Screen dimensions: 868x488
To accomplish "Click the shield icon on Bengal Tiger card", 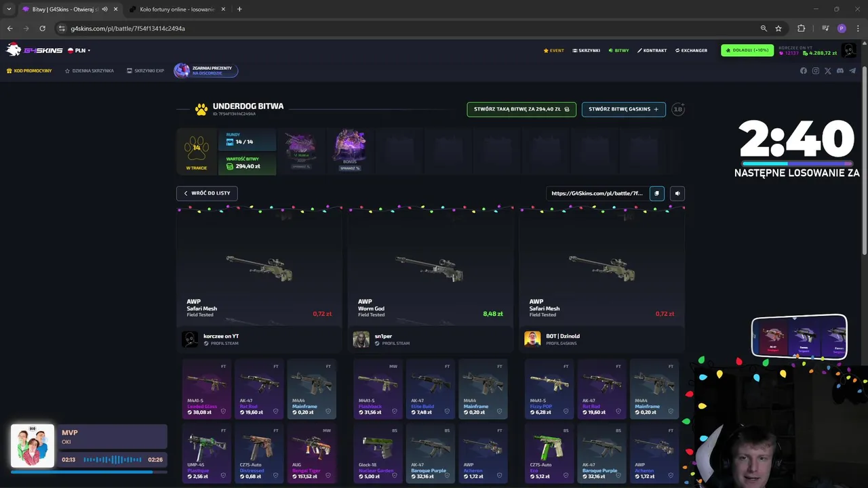I will [328, 476].
